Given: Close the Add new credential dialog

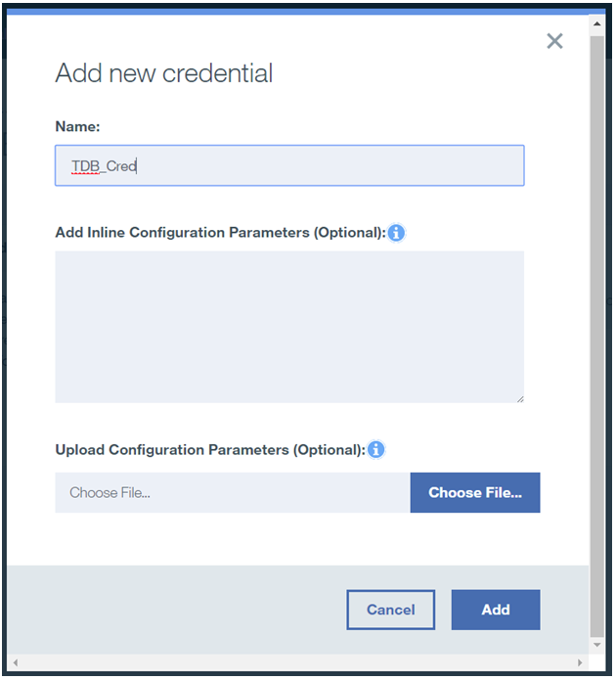Looking at the screenshot, I should point(554,41).
